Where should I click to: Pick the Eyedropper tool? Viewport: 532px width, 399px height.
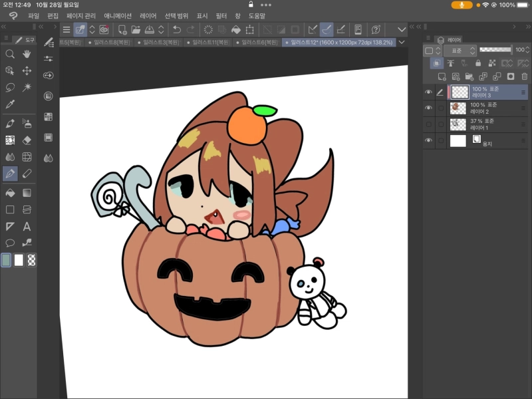pyautogui.click(x=10, y=104)
